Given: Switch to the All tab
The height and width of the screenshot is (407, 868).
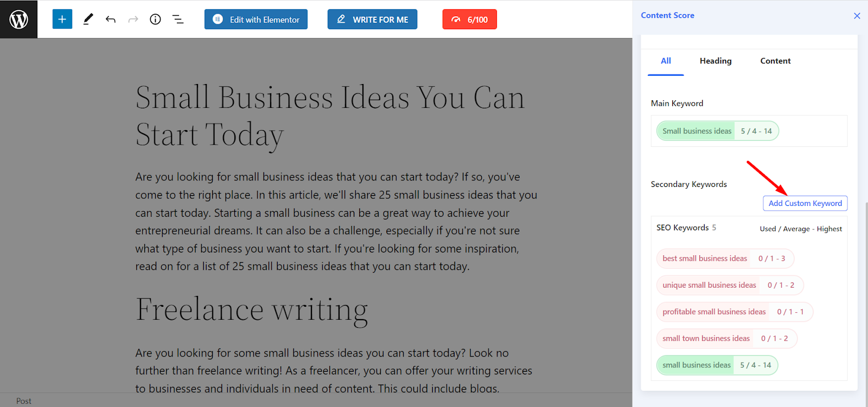Looking at the screenshot, I should pyautogui.click(x=666, y=61).
